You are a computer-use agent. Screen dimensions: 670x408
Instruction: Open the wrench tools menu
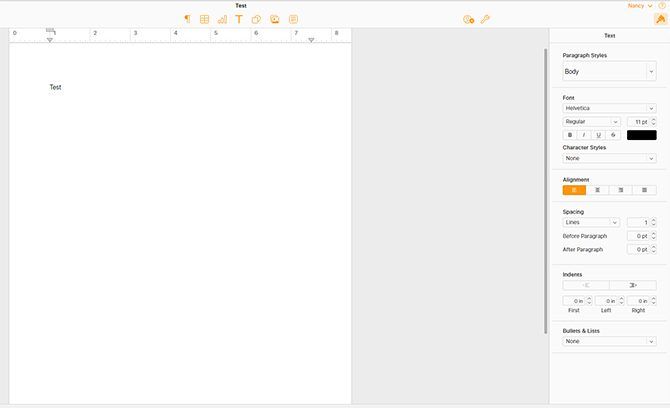click(x=485, y=19)
